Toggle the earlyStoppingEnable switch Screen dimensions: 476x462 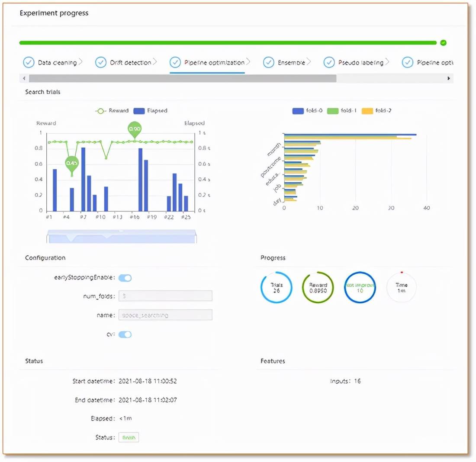click(125, 278)
